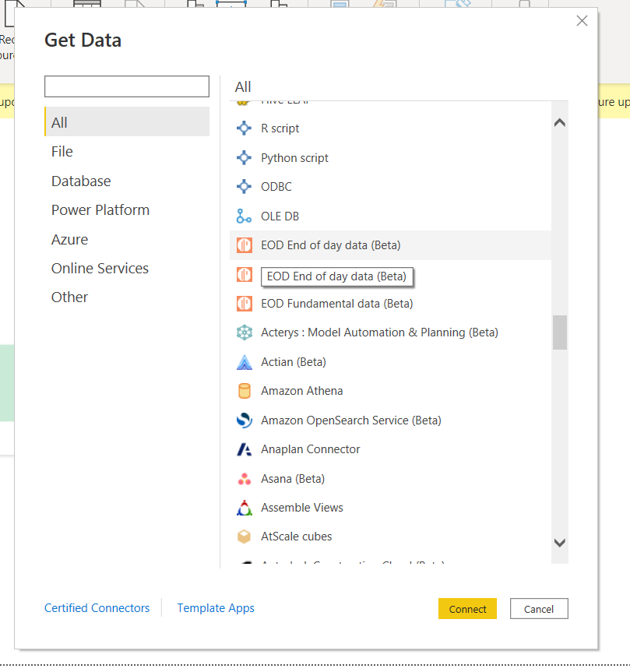Click the connector list scrollbar thumb
Viewport: 630px width, 672px height.
click(560, 332)
